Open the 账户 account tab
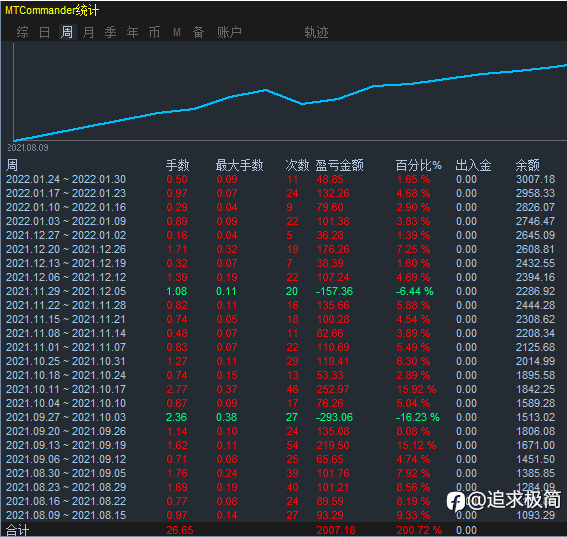567x537 pixels. 229,32
